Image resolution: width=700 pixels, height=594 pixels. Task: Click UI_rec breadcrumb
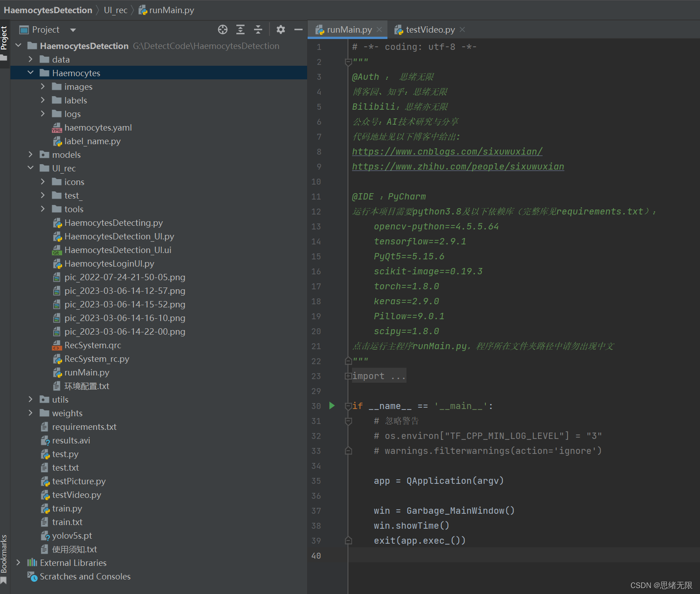click(x=116, y=10)
